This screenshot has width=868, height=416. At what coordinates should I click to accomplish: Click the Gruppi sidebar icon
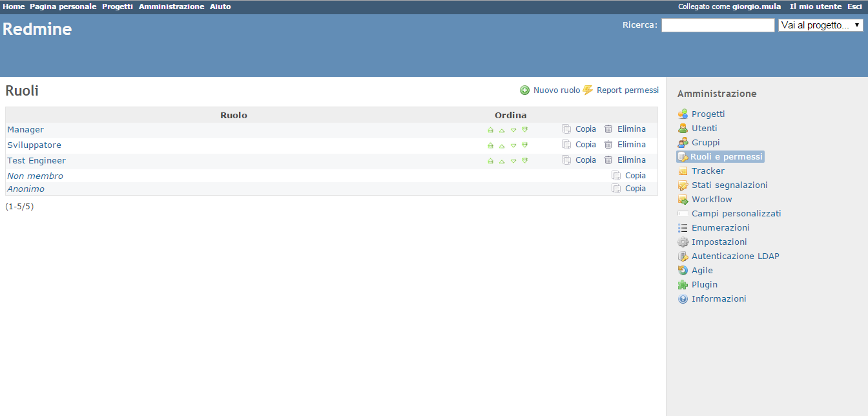point(683,143)
